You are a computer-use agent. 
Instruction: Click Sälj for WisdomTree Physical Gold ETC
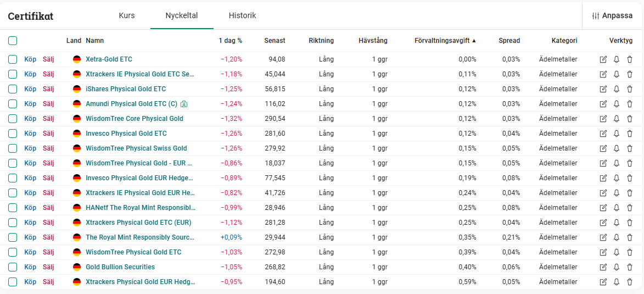point(48,252)
